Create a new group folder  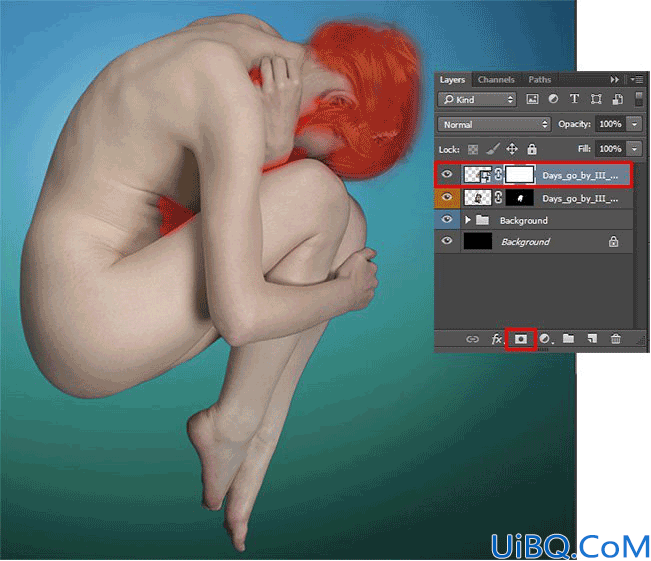568,339
